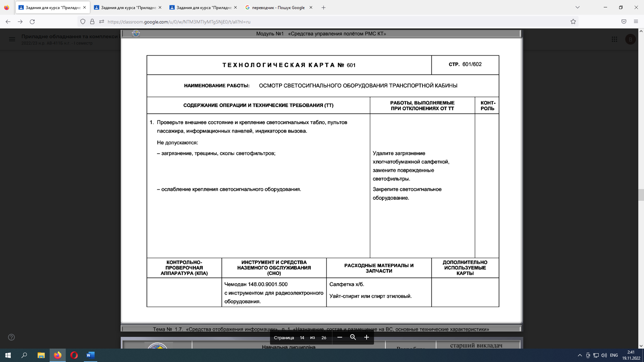
Task: Click the 'Салфетка х/б.' cell text
Action: click(x=346, y=284)
